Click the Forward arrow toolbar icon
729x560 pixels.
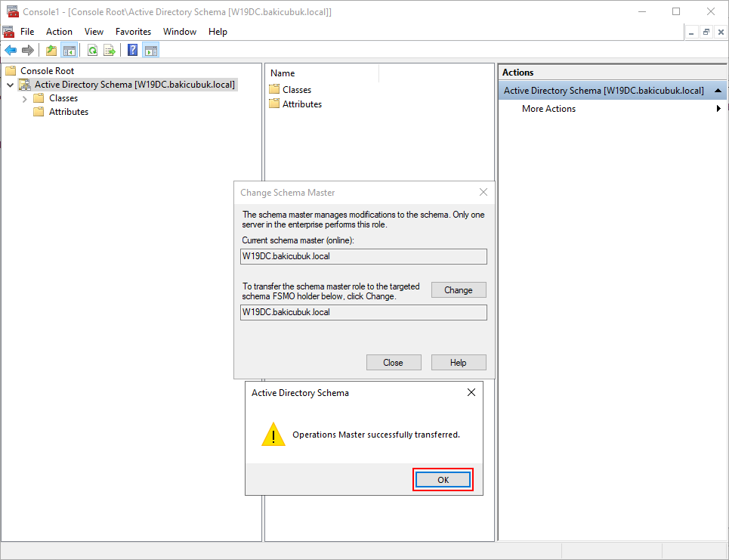coord(28,50)
